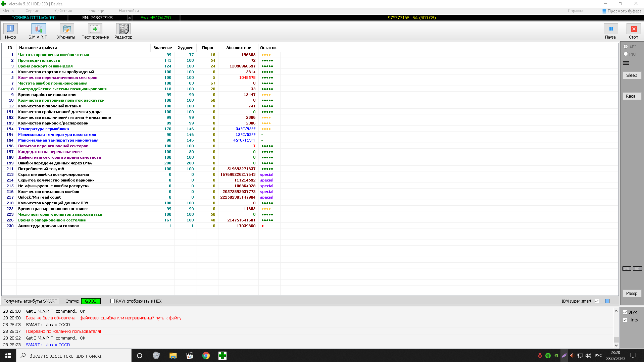
Task: Open File Explorer from taskbar
Action: tap(173, 356)
